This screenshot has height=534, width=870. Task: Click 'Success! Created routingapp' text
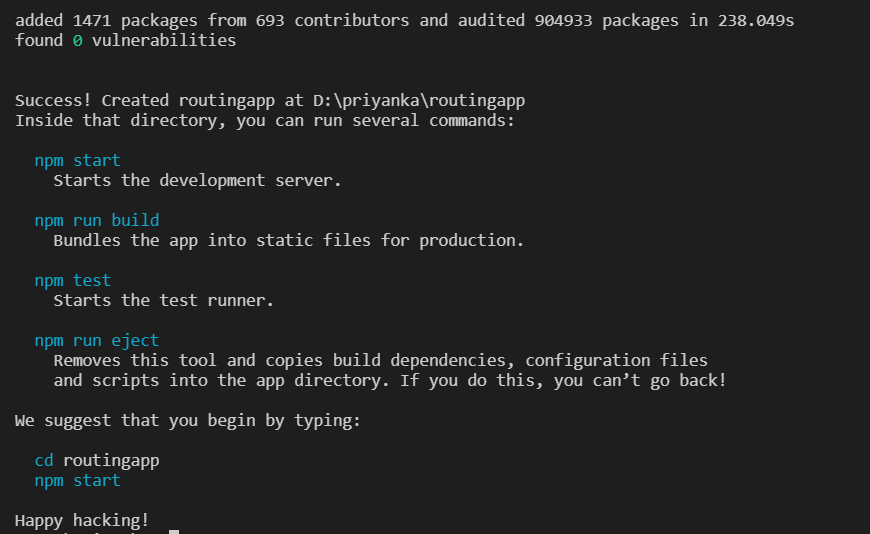click(145, 100)
